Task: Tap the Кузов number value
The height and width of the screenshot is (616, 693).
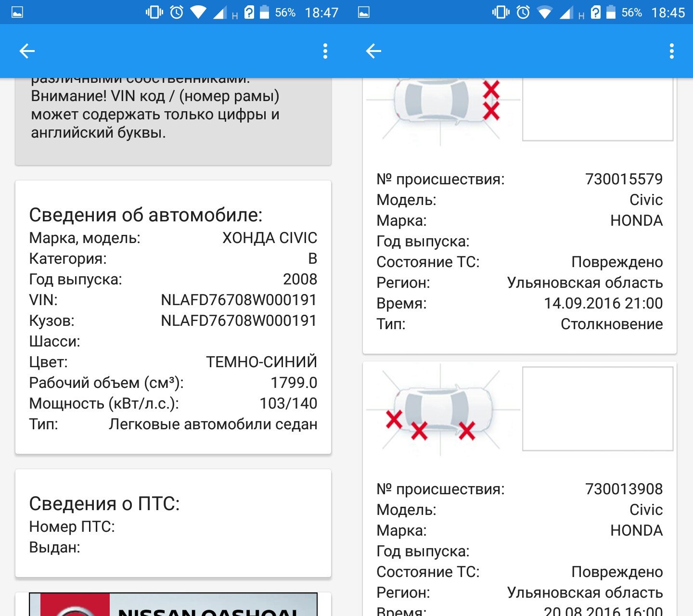Action: [239, 321]
